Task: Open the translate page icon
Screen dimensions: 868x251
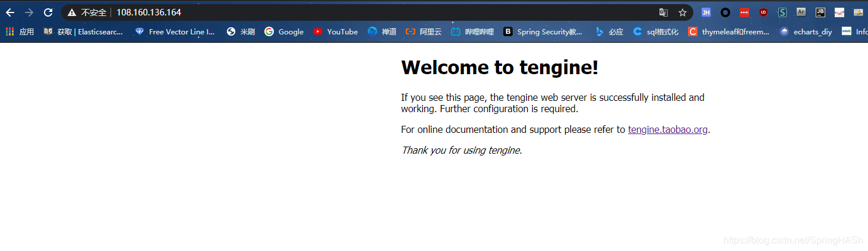Action: coord(664,12)
